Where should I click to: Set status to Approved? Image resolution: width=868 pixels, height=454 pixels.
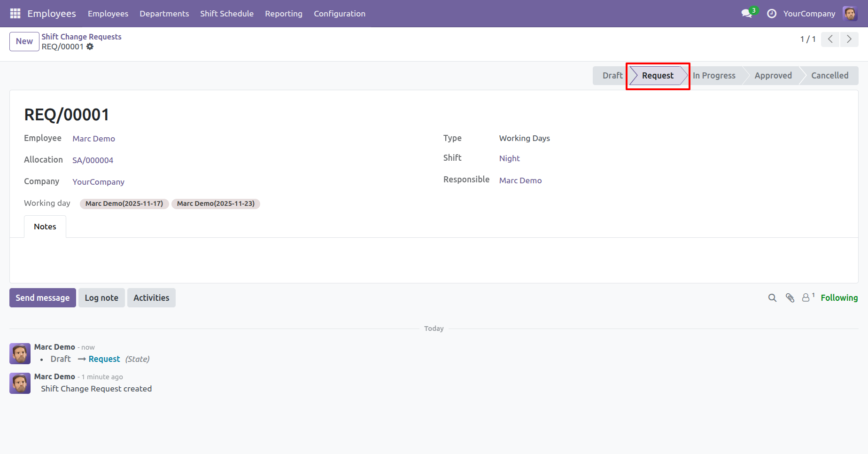coord(773,76)
